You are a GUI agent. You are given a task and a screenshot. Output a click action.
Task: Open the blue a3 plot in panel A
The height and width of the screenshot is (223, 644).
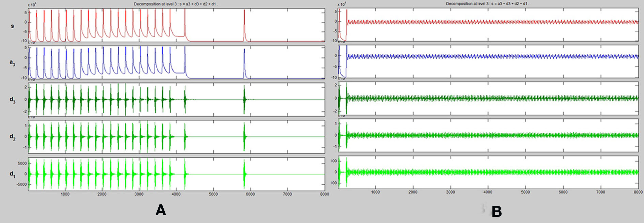pos(176,62)
